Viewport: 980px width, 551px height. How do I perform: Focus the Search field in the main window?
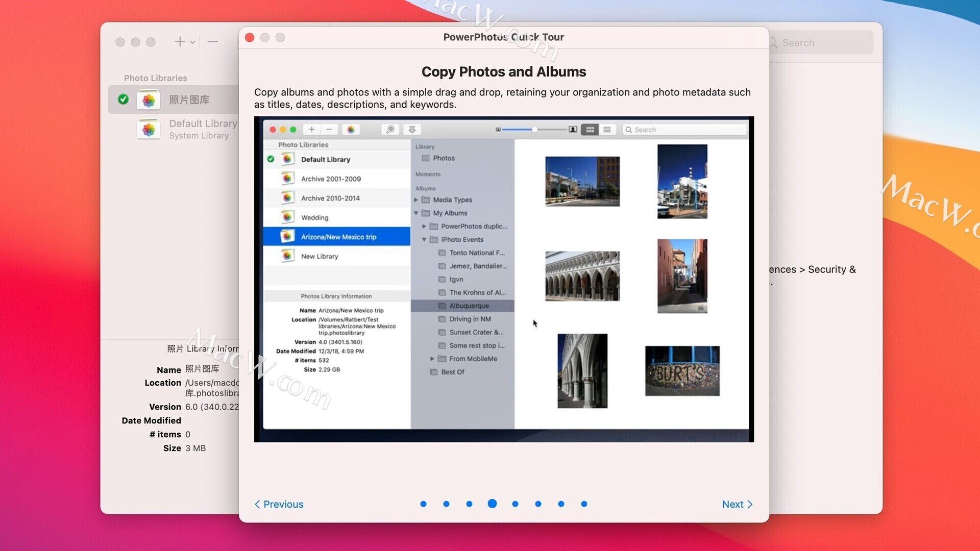pos(821,43)
